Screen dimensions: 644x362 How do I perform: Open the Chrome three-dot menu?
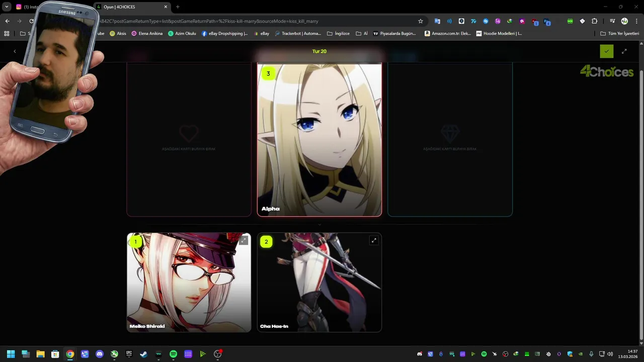pos(635,21)
